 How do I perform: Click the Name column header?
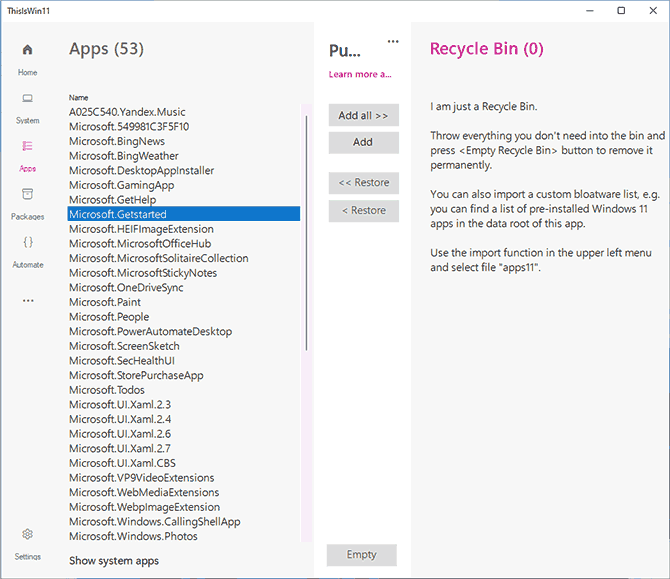point(79,97)
